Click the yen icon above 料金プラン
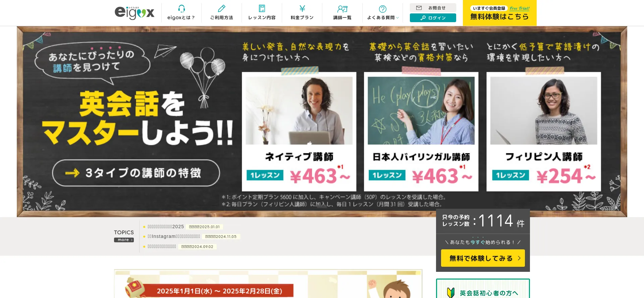This screenshot has width=644, height=298. (302, 8)
